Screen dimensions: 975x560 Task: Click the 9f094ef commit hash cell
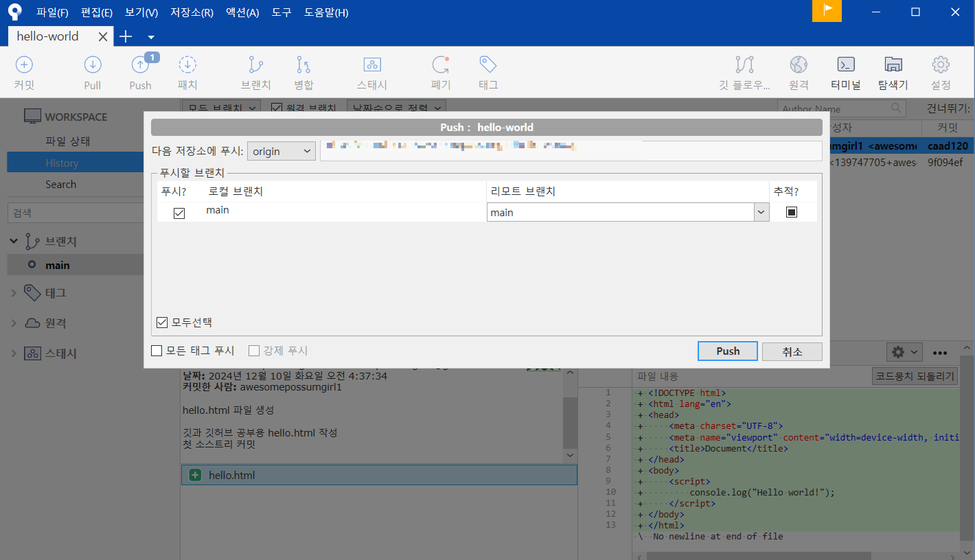[x=945, y=163]
